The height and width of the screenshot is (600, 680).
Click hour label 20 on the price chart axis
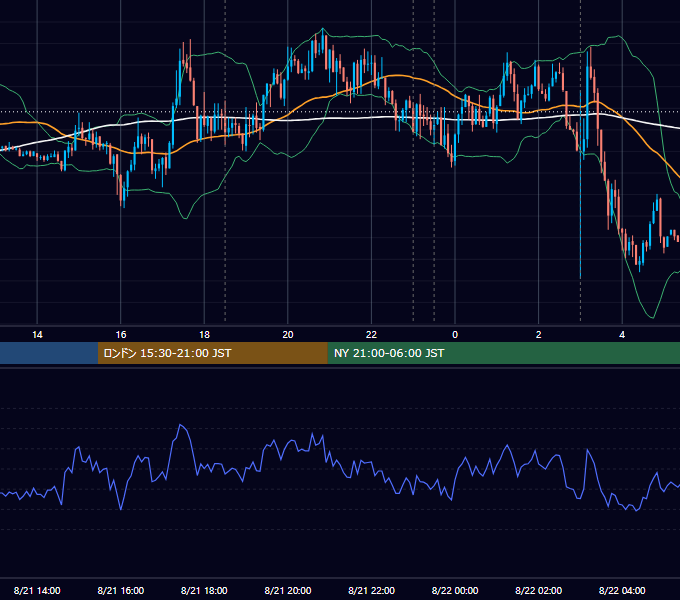pos(288,335)
